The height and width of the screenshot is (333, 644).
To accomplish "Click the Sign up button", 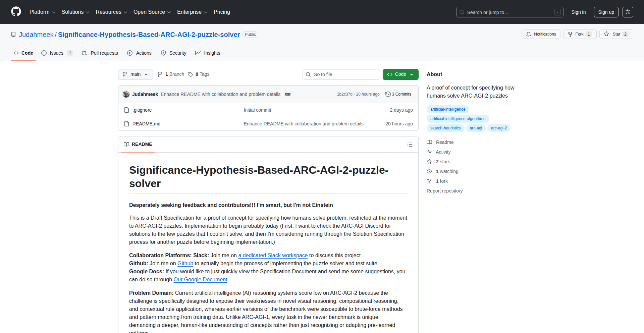I will [x=606, y=12].
